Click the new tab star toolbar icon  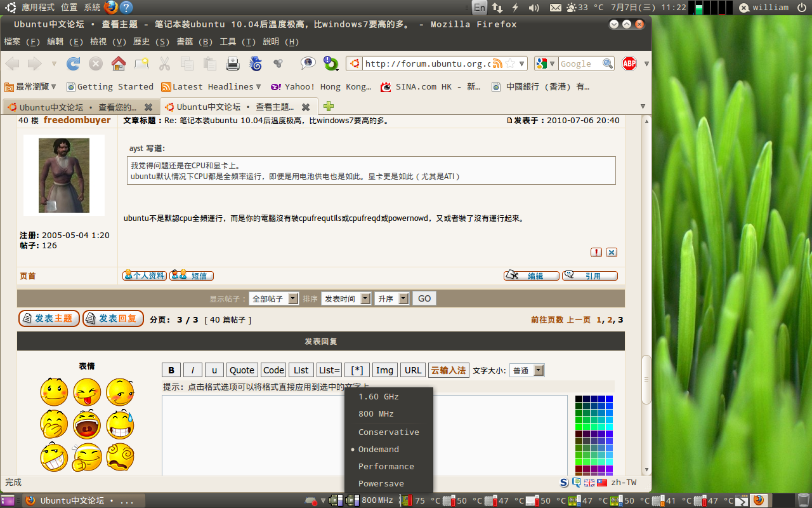pyautogui.click(x=141, y=63)
